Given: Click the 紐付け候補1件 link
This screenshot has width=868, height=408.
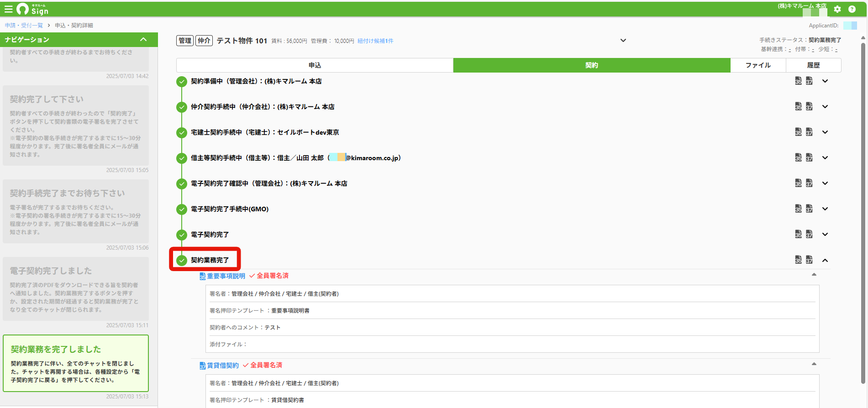Looking at the screenshot, I should coord(375,41).
